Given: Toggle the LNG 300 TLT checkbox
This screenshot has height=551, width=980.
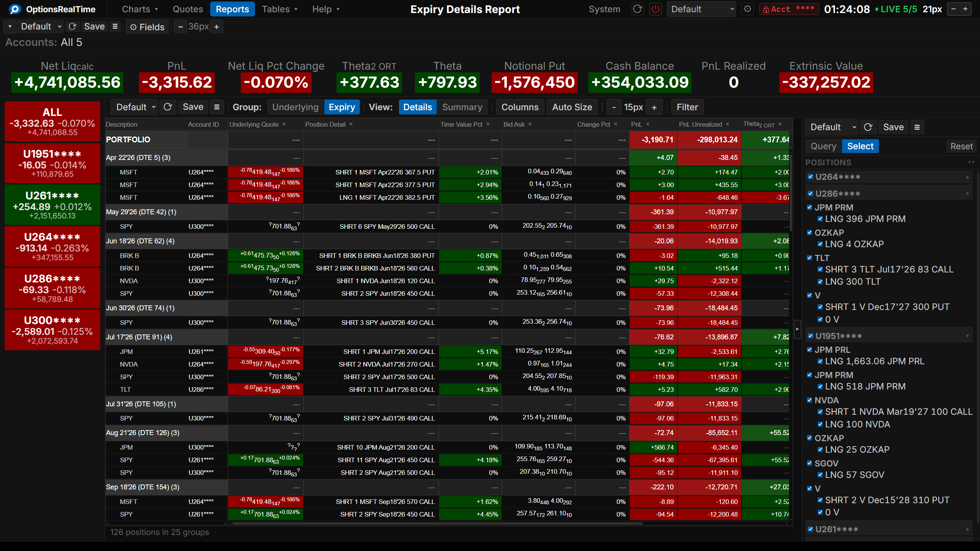Looking at the screenshot, I should tap(820, 282).
